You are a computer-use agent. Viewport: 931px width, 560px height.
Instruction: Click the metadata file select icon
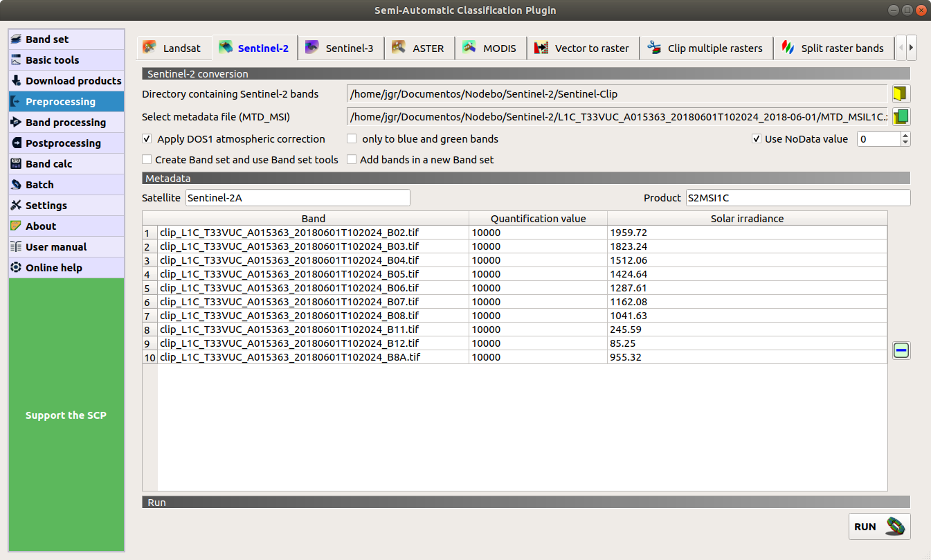point(901,116)
